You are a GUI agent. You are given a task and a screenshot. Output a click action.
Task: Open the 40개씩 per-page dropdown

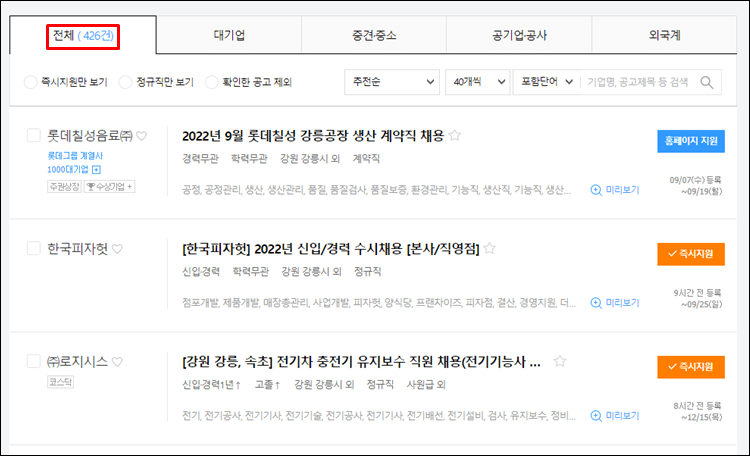[477, 82]
